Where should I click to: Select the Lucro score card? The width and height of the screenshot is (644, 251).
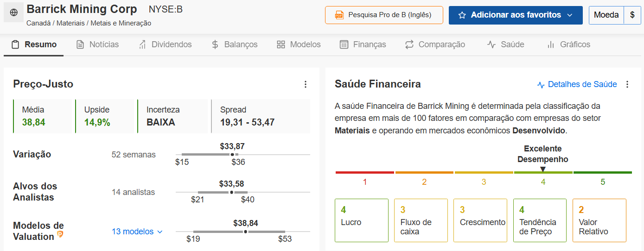click(x=362, y=220)
